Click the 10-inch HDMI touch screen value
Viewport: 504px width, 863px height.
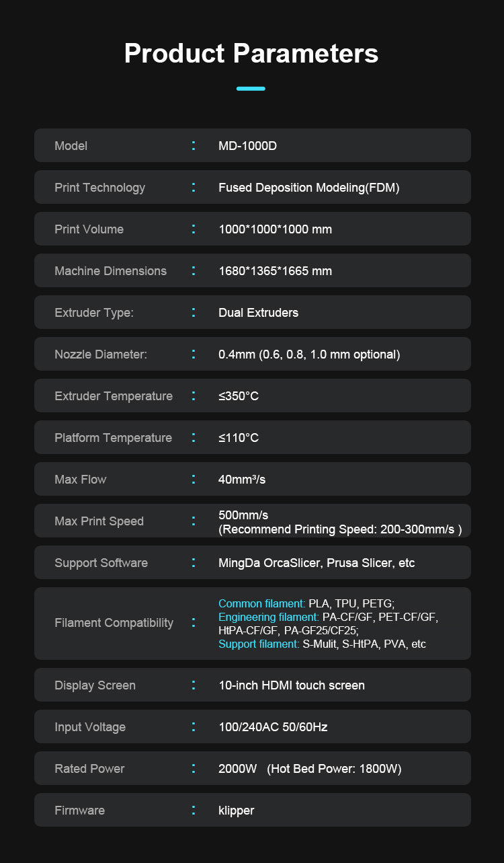292,685
